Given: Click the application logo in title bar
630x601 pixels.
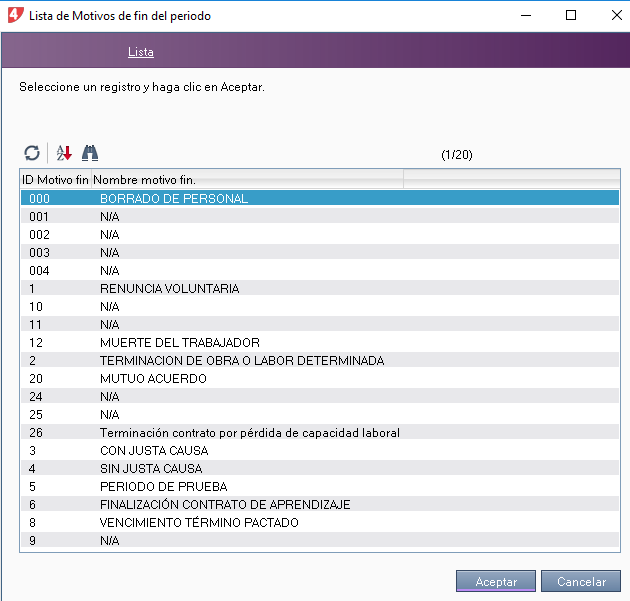Looking at the screenshot, I should (x=14, y=16).
